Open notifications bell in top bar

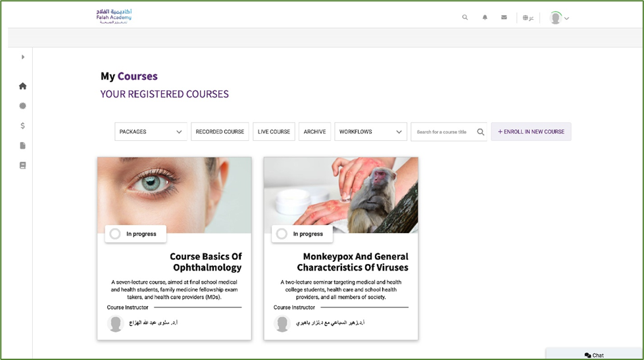(x=485, y=18)
